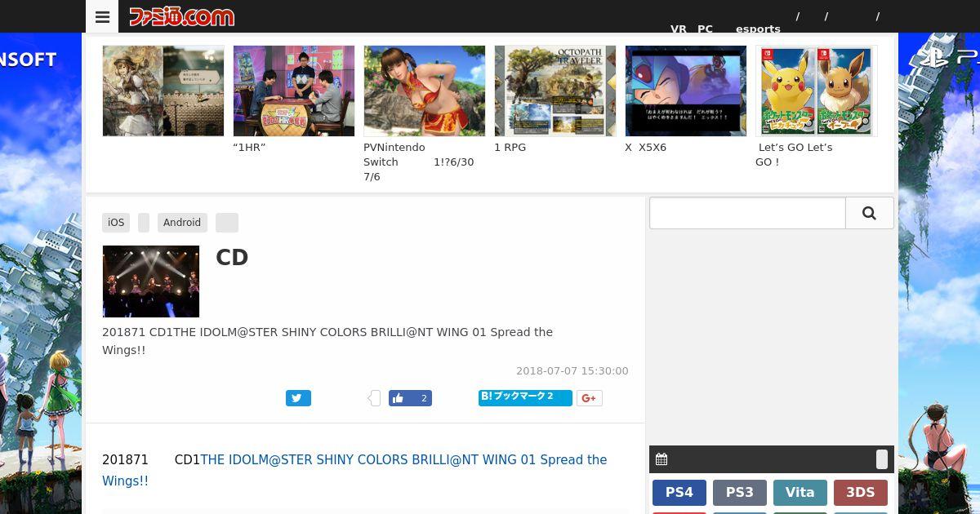
Task: Like the article with Facebook thumbs-up button
Action: [410, 398]
